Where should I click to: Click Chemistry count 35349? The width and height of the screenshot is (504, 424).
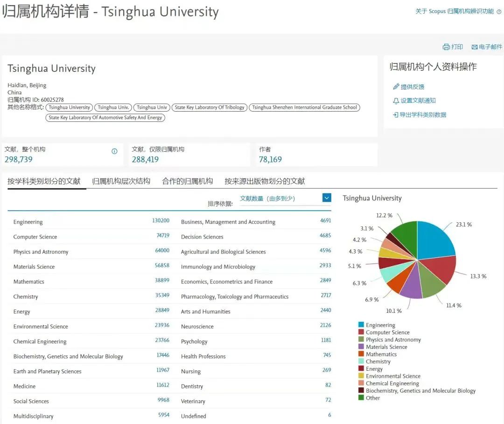[162, 295]
